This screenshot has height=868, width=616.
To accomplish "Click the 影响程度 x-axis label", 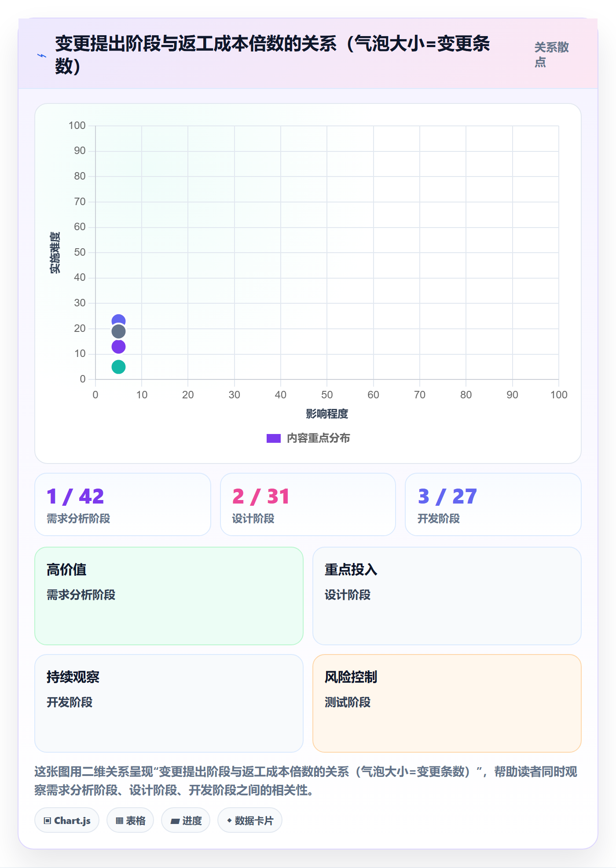I will 327,414.
